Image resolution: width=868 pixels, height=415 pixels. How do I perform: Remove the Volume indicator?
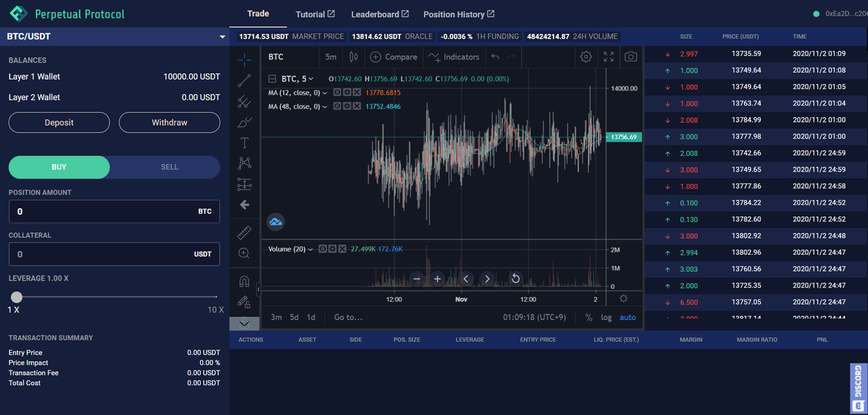coord(342,249)
